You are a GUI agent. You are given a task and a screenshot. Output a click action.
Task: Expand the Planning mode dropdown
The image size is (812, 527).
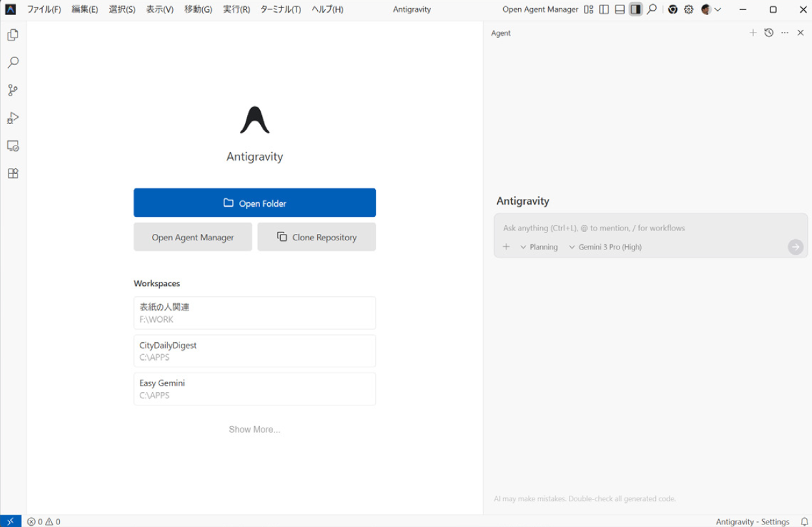[539, 247]
